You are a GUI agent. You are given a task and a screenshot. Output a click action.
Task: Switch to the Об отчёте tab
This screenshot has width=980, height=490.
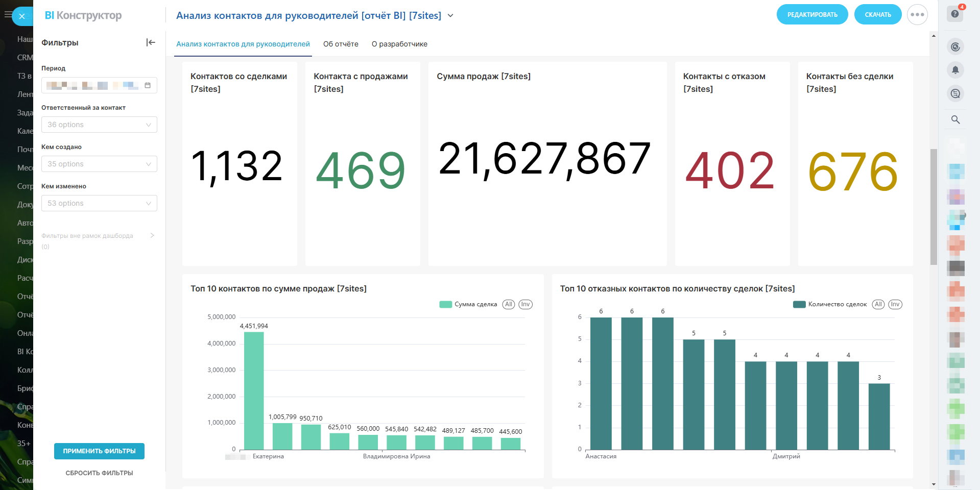(x=341, y=44)
